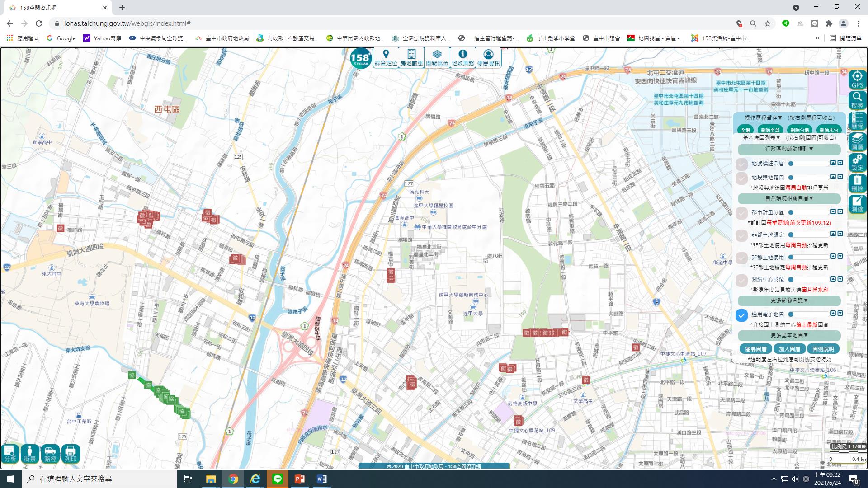Enable the 都市計畫分區 layer checkbox
The image size is (868, 488).
click(741, 213)
